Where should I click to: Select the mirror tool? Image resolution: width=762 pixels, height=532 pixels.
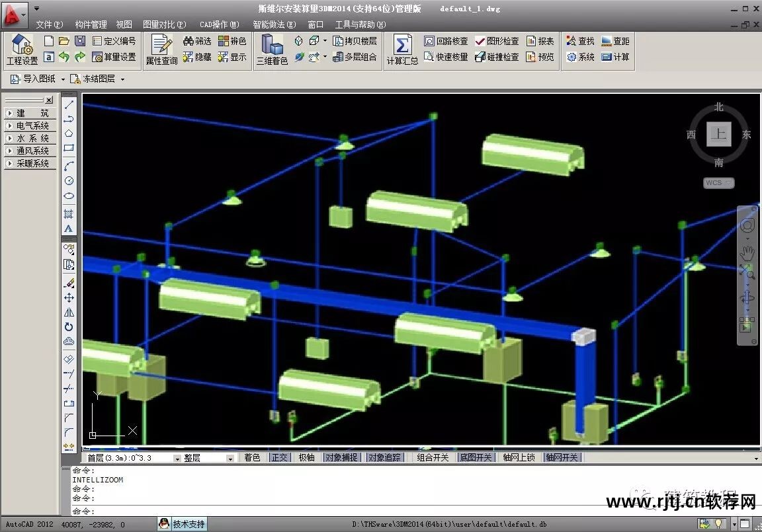[69, 313]
